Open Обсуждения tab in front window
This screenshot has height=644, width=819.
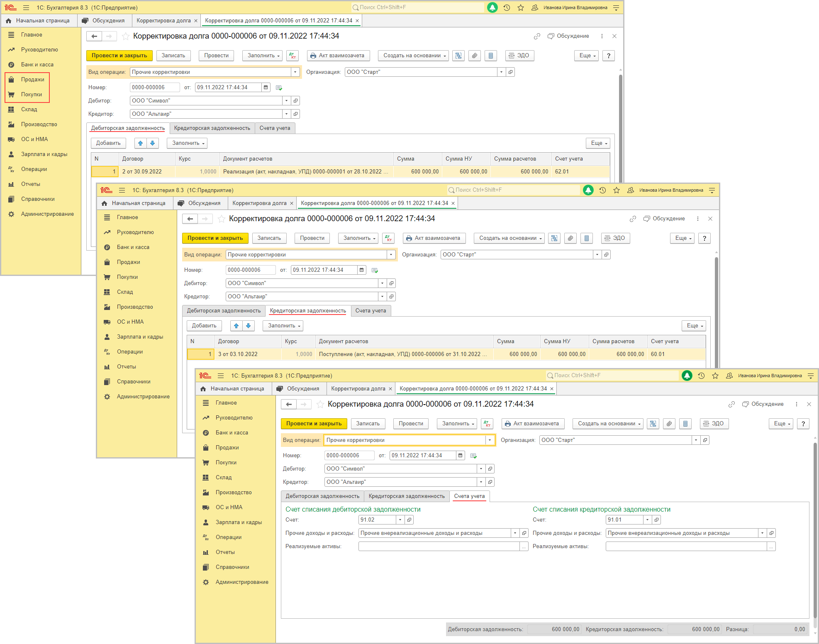pyautogui.click(x=298, y=389)
